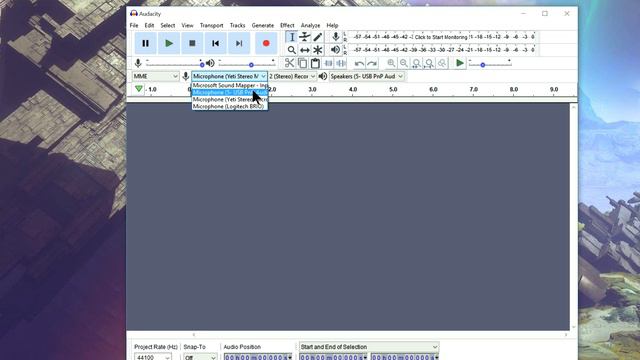Click Trim audio outside selection icon
This screenshot has height=360, width=640.
[x=328, y=63]
